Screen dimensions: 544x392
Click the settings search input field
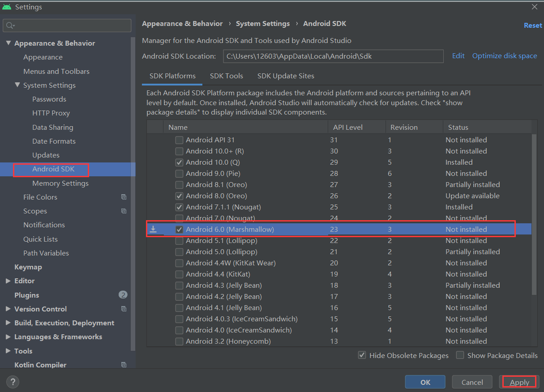pos(67,26)
